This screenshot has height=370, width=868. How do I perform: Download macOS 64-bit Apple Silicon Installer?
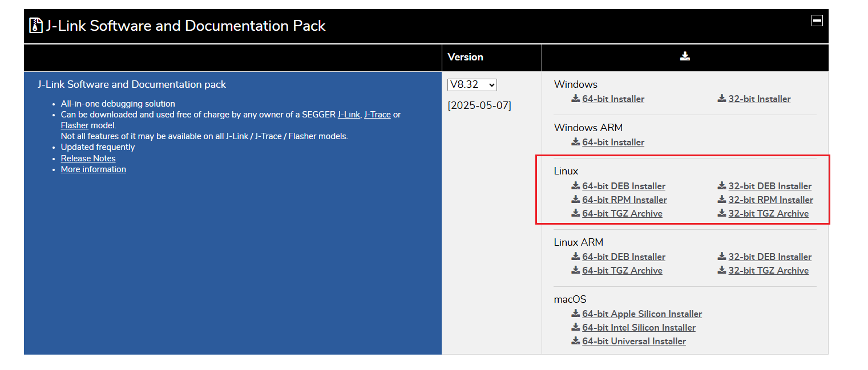click(x=642, y=314)
